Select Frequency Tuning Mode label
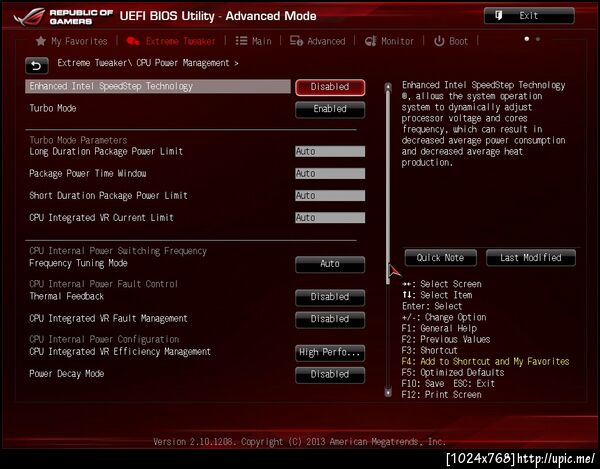600x469 pixels. (78, 263)
